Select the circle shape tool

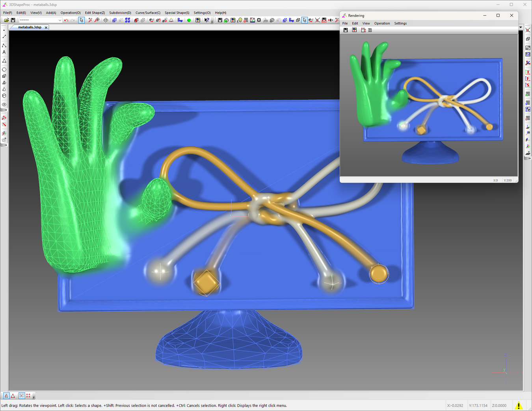pyautogui.click(x=4, y=69)
